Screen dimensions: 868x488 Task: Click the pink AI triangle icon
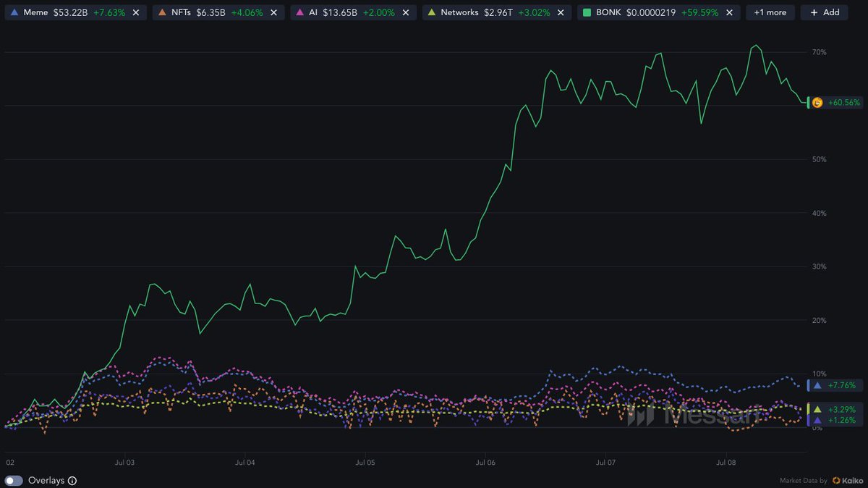[300, 12]
